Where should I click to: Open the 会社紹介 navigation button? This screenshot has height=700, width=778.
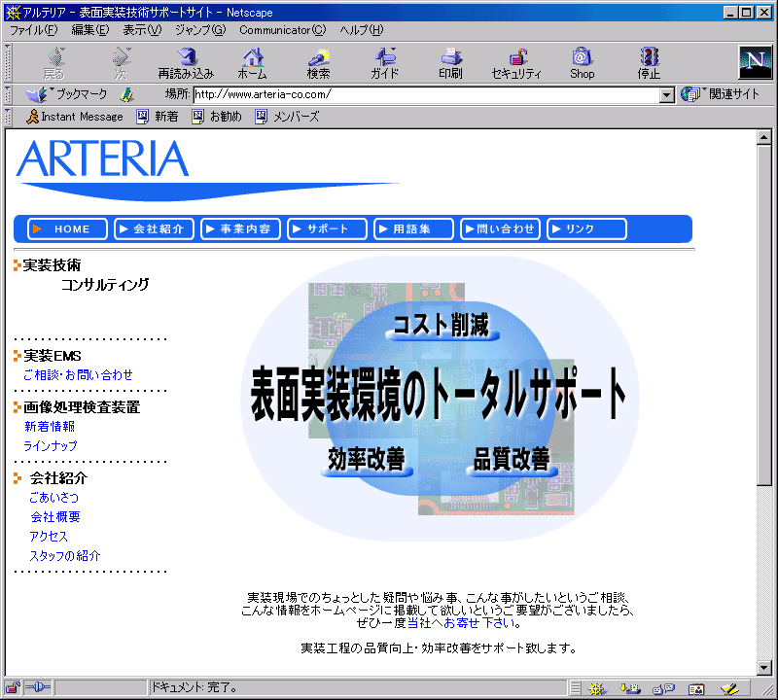tap(154, 229)
